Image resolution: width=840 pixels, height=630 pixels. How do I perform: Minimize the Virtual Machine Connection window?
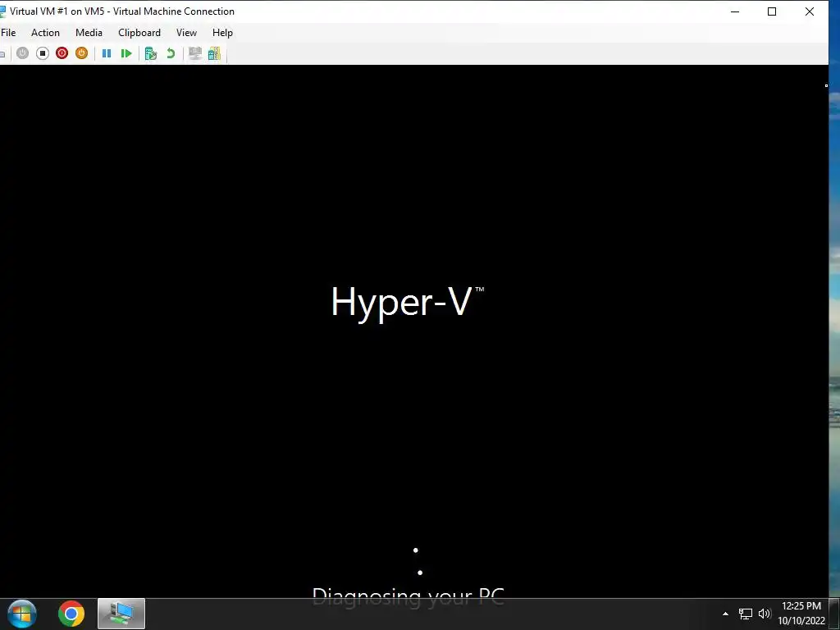pos(735,11)
